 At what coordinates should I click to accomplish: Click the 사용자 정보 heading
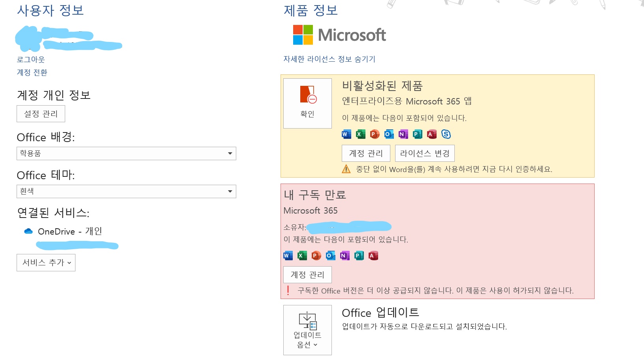click(51, 10)
